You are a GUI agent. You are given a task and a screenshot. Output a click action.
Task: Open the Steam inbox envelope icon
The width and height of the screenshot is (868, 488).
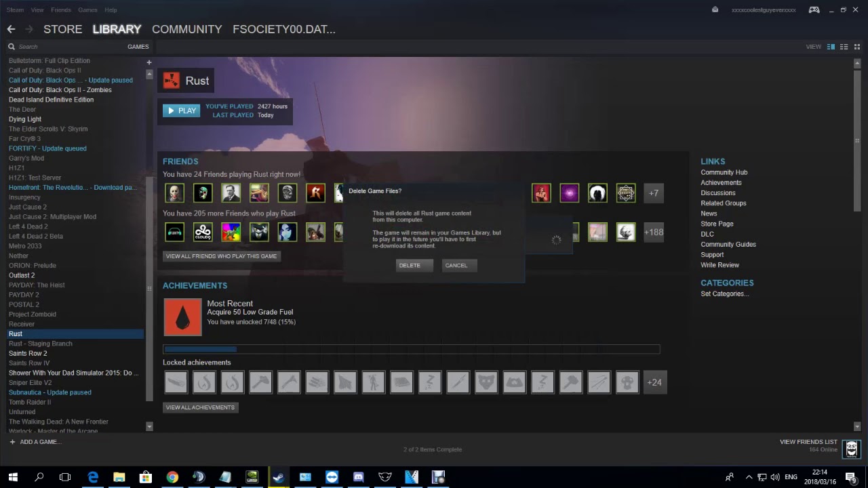tap(715, 9)
